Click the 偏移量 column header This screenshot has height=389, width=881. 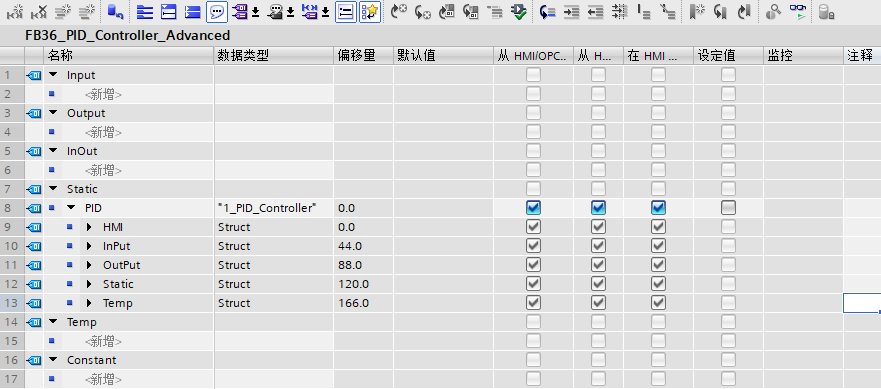coord(363,56)
